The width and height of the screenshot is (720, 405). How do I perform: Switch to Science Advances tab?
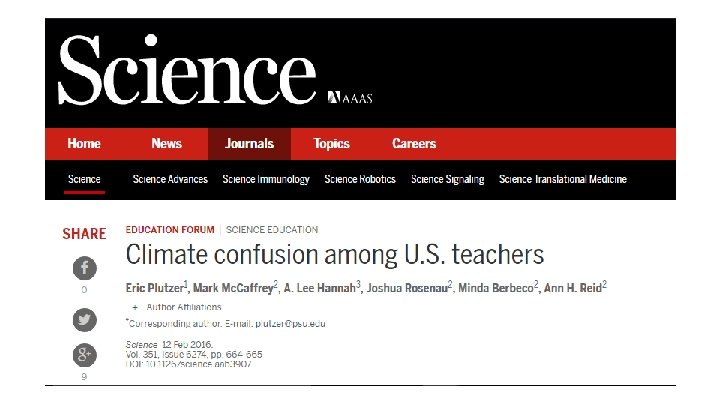pos(170,179)
